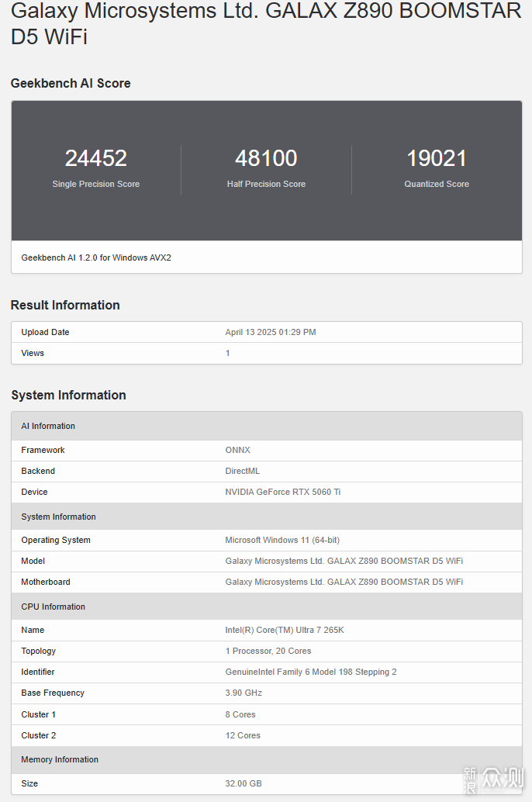Click the Identifier row label
The width and height of the screenshot is (532, 802).
38,672
